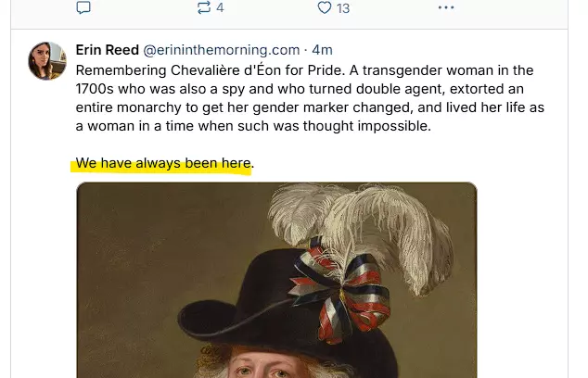This screenshot has width=588, height=378.
Task: Click Erin Reed's profile avatar
Action: [47, 61]
